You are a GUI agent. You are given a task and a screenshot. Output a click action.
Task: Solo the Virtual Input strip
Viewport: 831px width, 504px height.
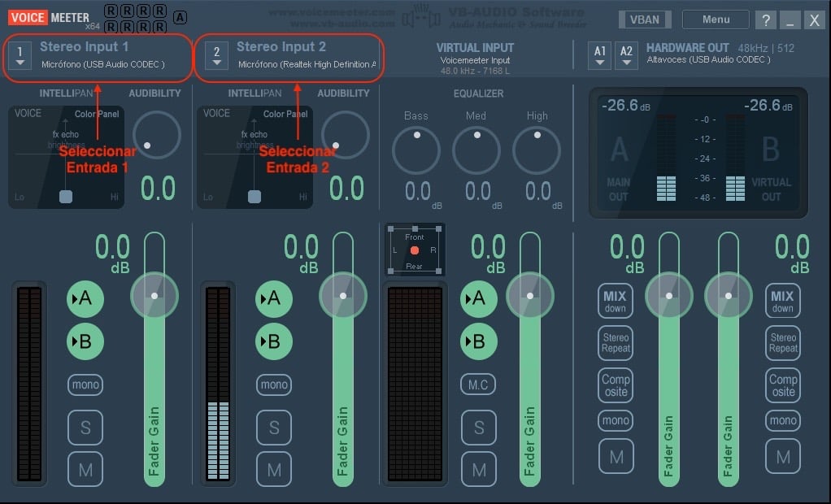click(x=479, y=427)
